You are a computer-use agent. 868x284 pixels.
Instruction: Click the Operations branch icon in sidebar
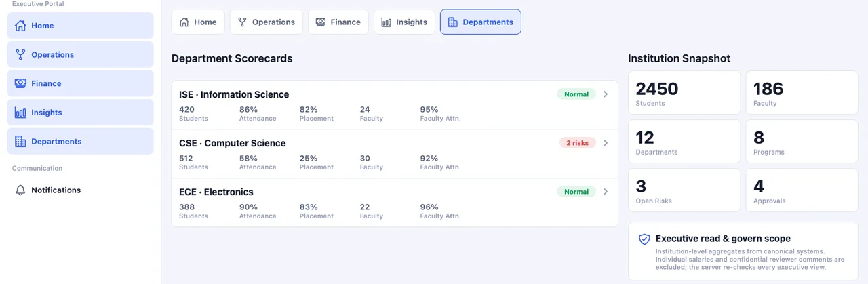tap(20, 55)
